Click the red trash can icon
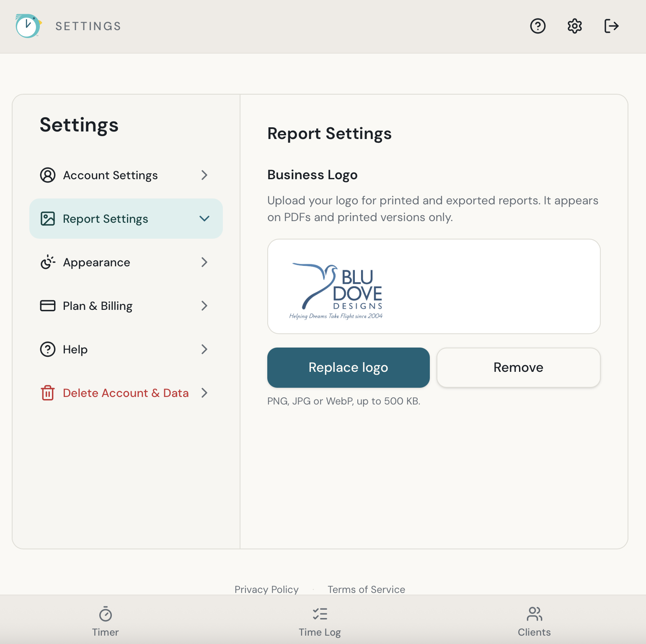Image resolution: width=646 pixels, height=644 pixels. (48, 393)
